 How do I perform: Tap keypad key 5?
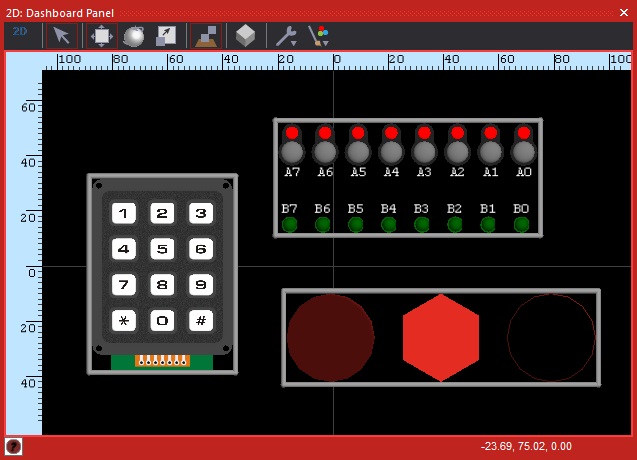(x=162, y=249)
